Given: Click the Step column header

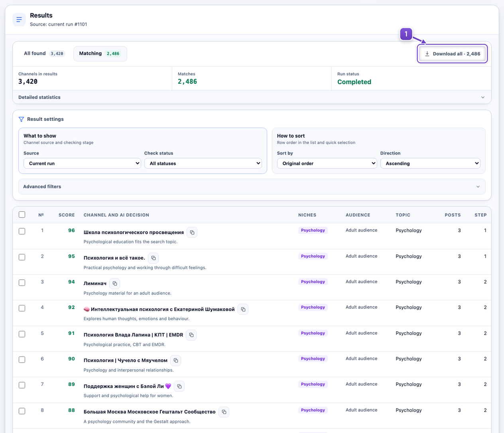Looking at the screenshot, I should [480, 215].
